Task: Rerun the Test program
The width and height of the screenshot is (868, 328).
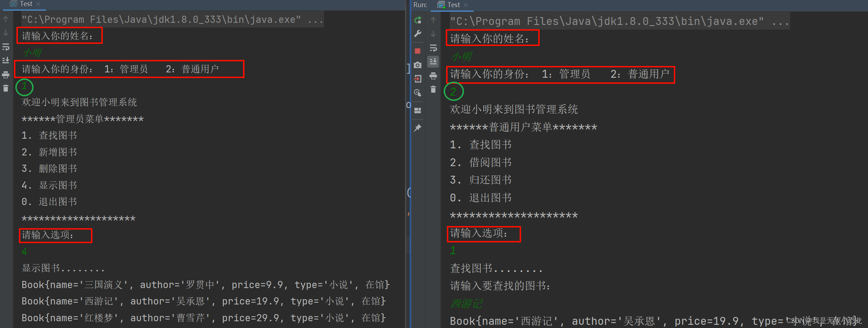Action: coord(418,20)
